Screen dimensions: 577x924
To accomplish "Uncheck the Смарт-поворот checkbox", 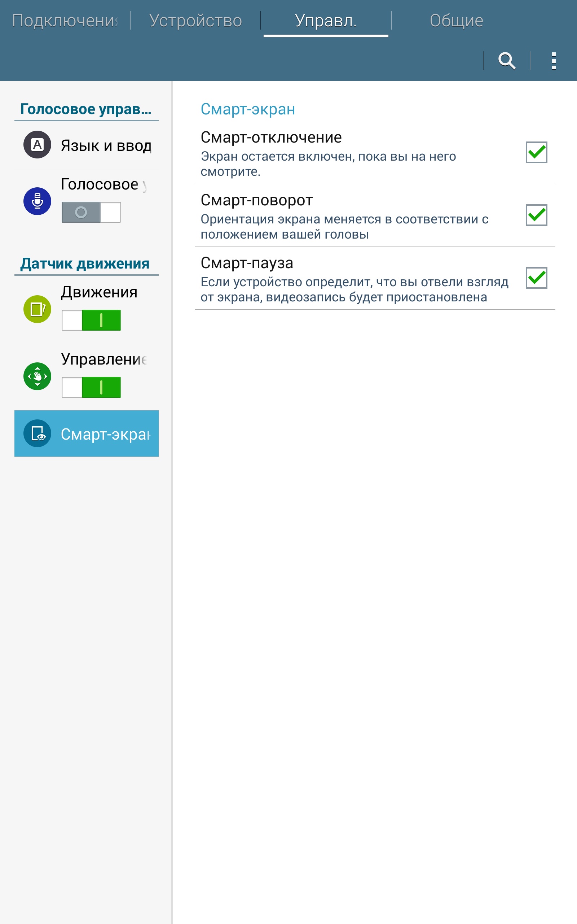I will coord(537,215).
